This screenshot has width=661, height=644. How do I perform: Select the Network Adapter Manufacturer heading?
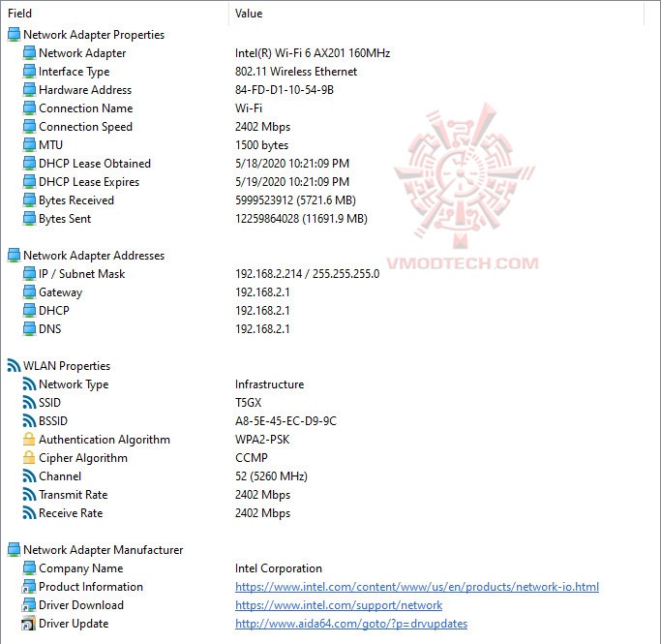tap(103, 549)
